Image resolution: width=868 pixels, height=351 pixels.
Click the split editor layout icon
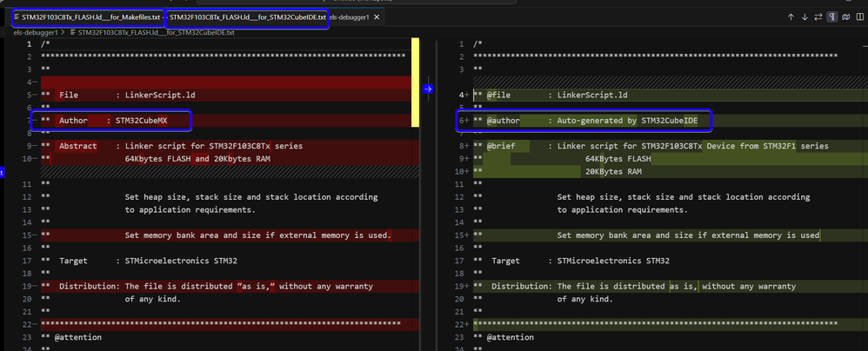(859, 17)
